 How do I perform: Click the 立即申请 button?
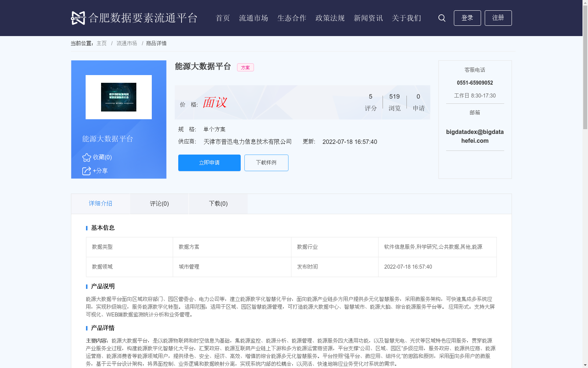point(209,163)
